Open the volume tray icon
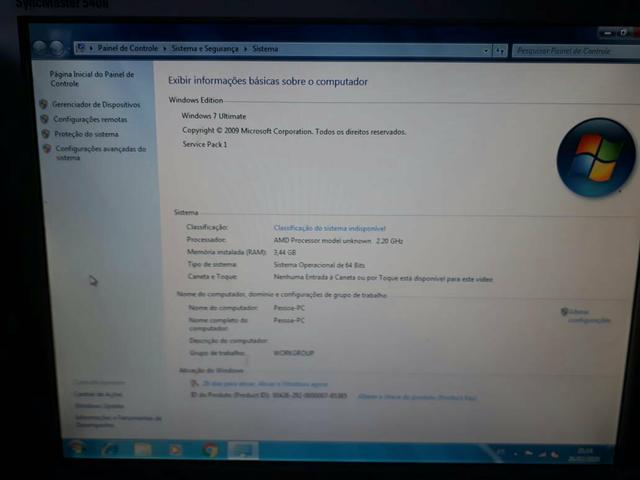This screenshot has width=640, height=480. [x=555, y=454]
